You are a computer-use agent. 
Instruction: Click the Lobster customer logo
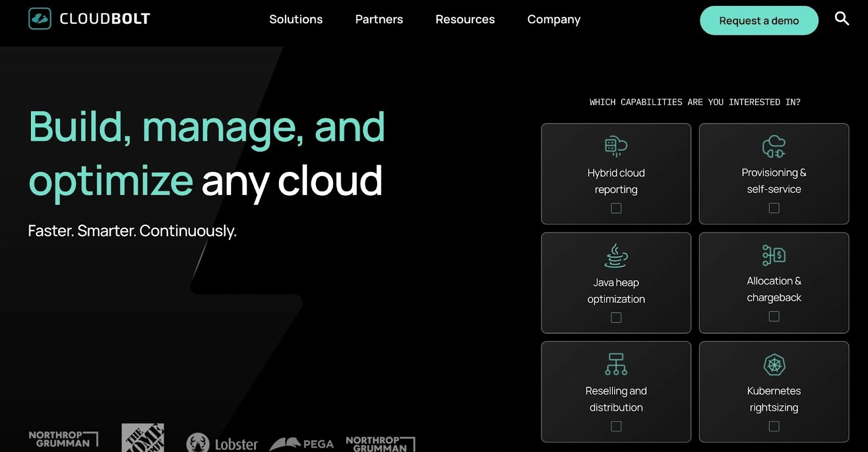[222, 443]
